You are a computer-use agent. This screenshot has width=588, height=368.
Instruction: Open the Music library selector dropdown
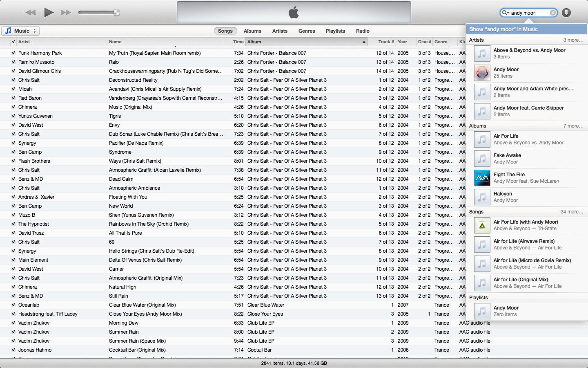(20, 31)
